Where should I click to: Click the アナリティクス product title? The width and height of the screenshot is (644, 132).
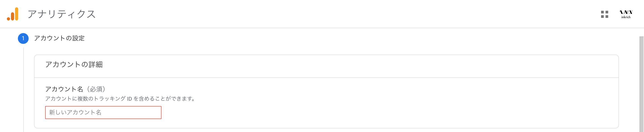[x=61, y=14]
